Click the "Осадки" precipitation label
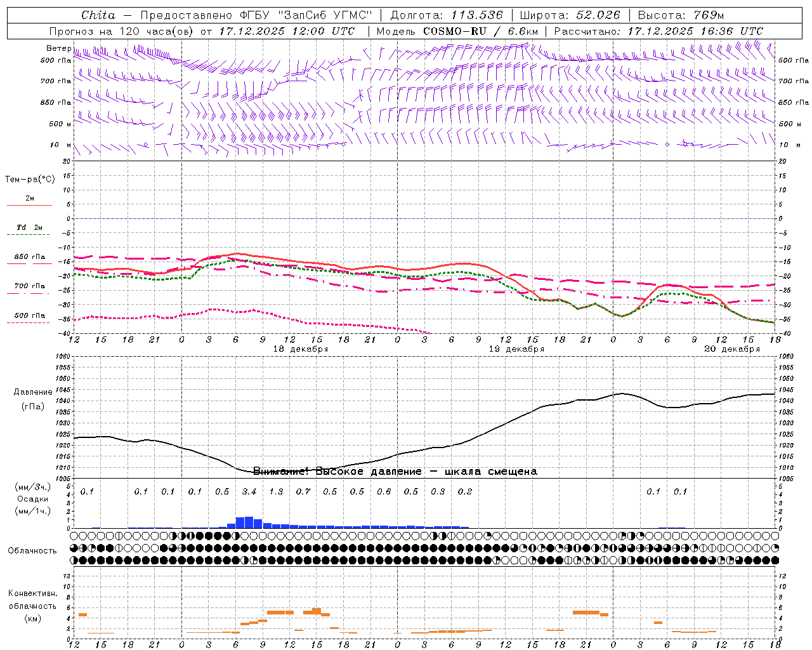This screenshot has width=812, height=650. click(x=33, y=499)
